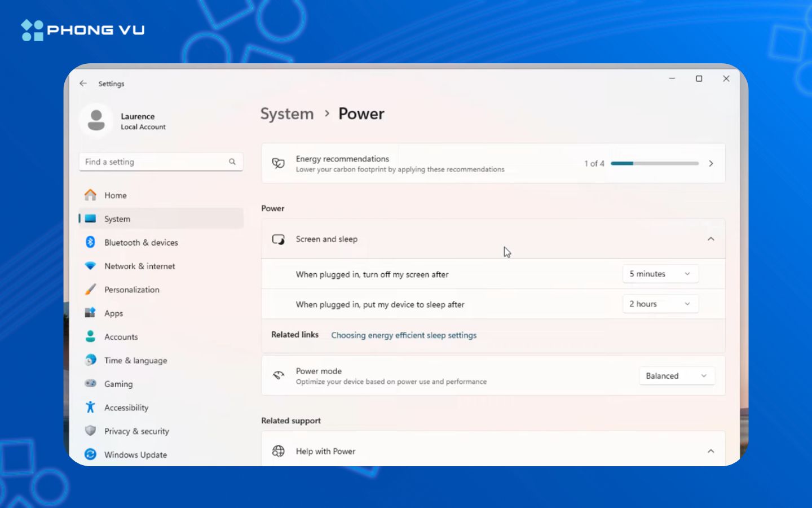This screenshot has width=812, height=508.
Task: Open Time & language settings
Action: [x=135, y=361]
